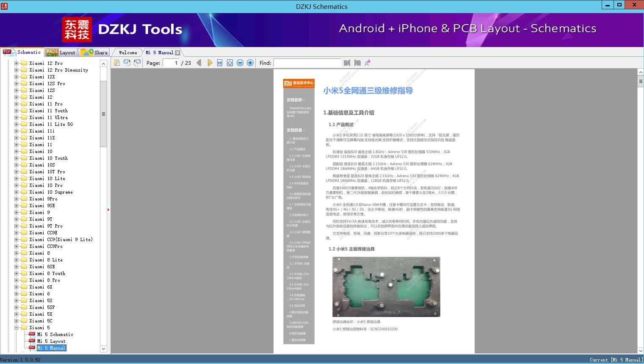644x364 pixels.
Task: Close the Mi 5 Manual tab
Action: pos(178,53)
